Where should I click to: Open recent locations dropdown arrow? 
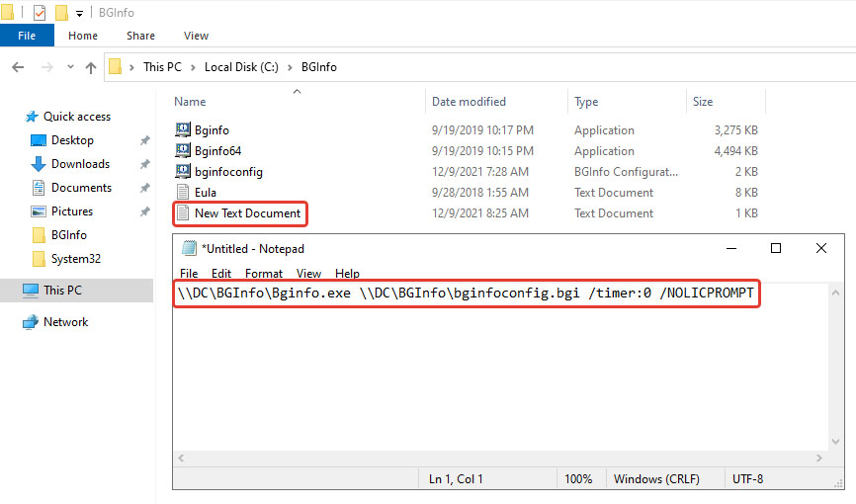click(x=68, y=67)
